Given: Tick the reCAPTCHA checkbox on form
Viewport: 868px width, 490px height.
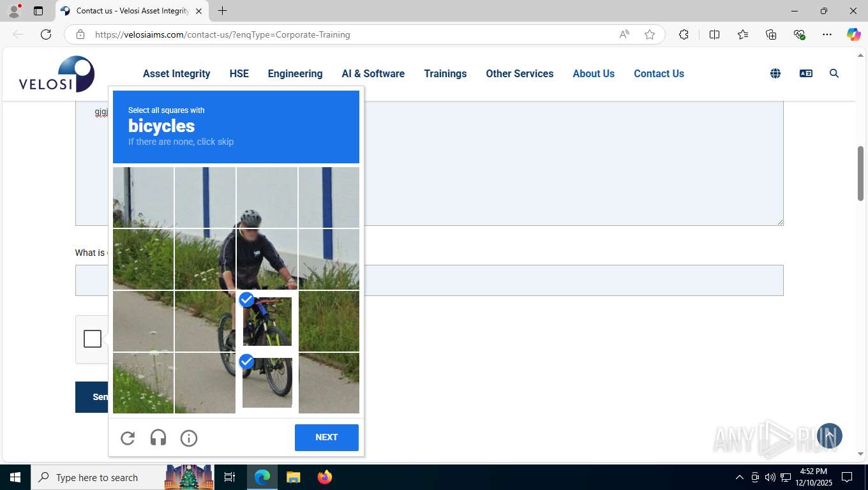Looking at the screenshot, I should pyautogui.click(x=93, y=339).
